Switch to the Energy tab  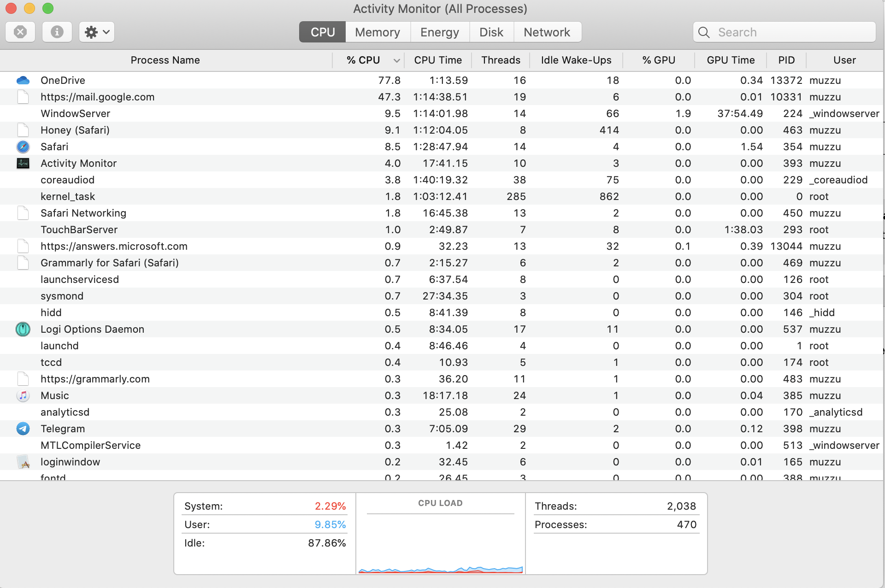click(440, 32)
